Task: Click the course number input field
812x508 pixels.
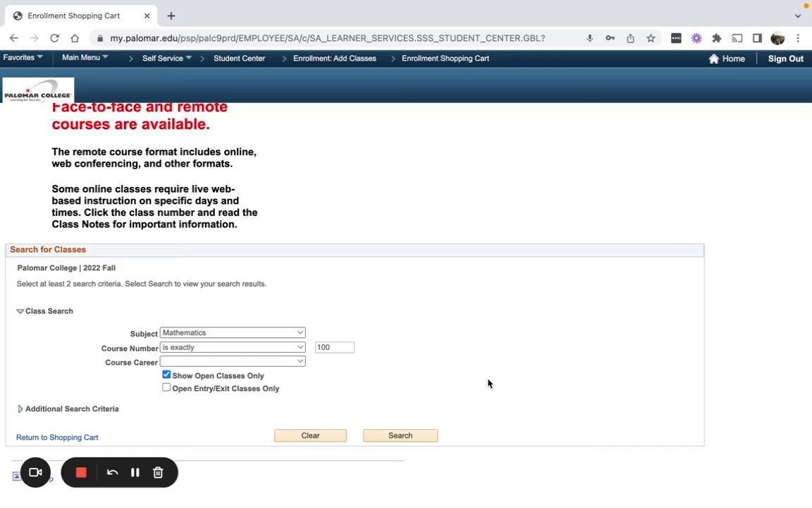Action: 335,347
